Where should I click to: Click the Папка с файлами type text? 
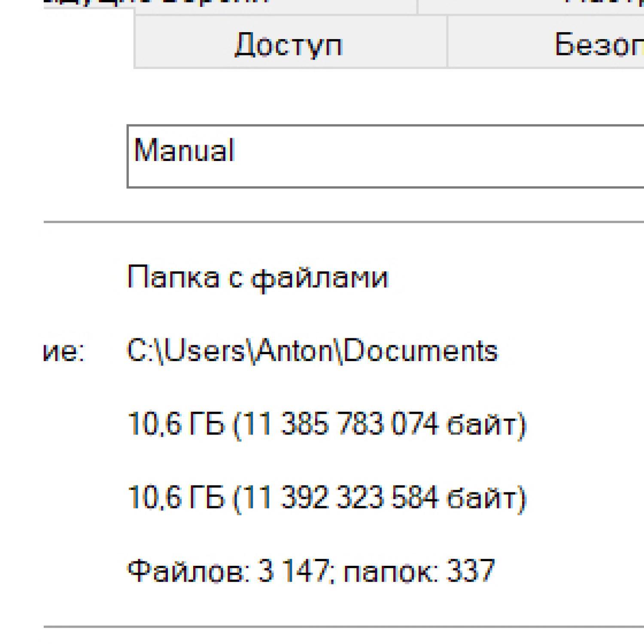258,277
